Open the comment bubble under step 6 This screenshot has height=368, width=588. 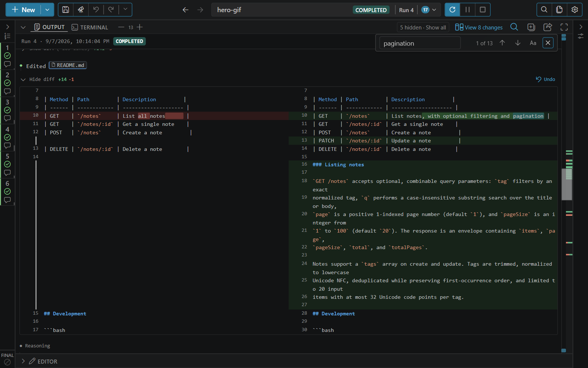pos(7,200)
